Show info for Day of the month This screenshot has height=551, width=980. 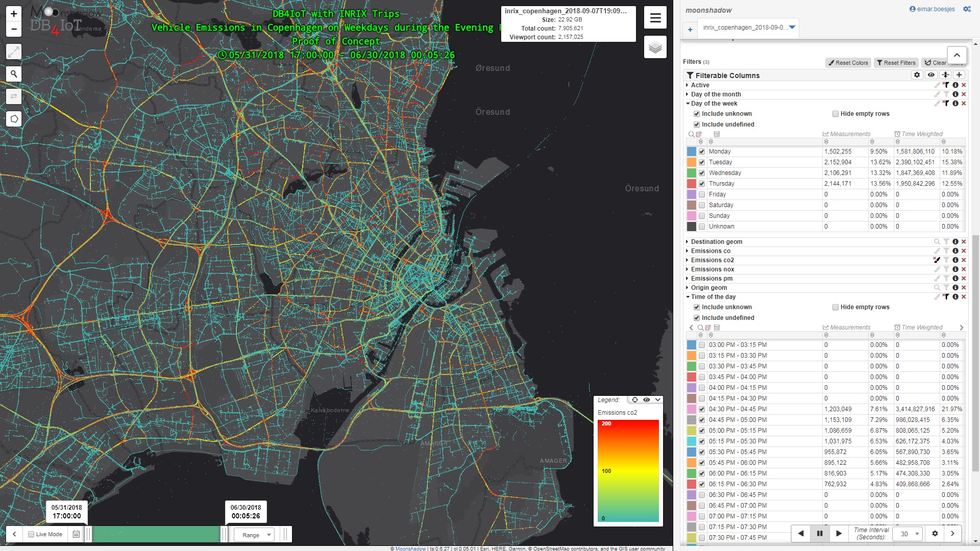pos(955,94)
